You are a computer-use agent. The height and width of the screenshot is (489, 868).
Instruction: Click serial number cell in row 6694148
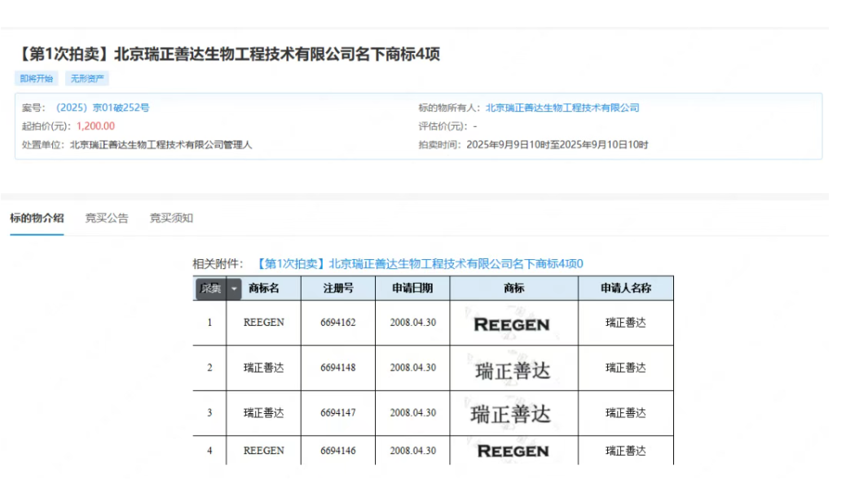click(x=209, y=368)
